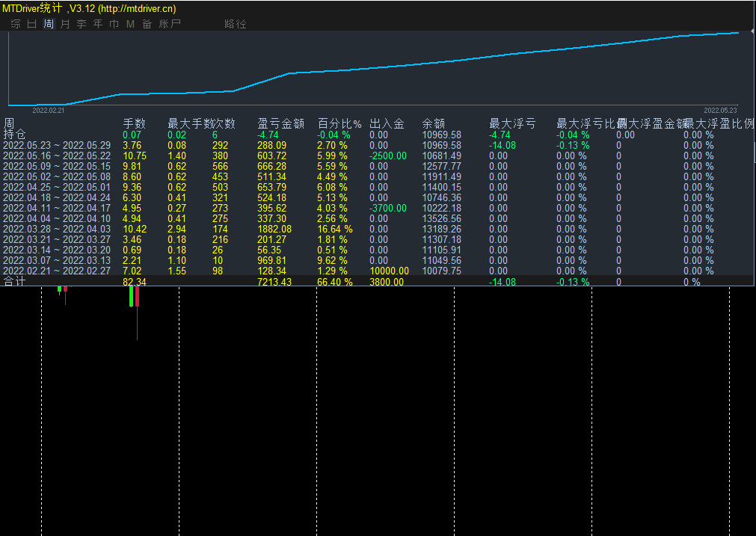
Task: Click the 百分比% column header
Action: (339, 124)
